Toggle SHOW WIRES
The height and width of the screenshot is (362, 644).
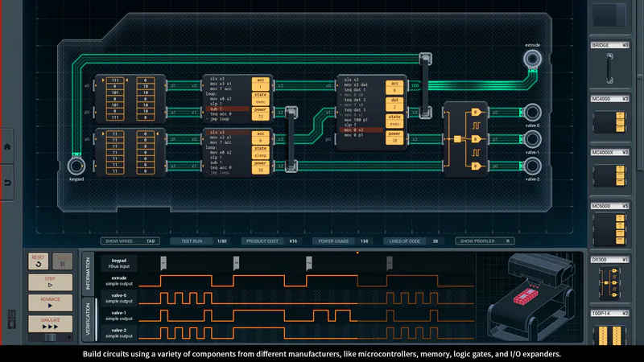coord(130,241)
